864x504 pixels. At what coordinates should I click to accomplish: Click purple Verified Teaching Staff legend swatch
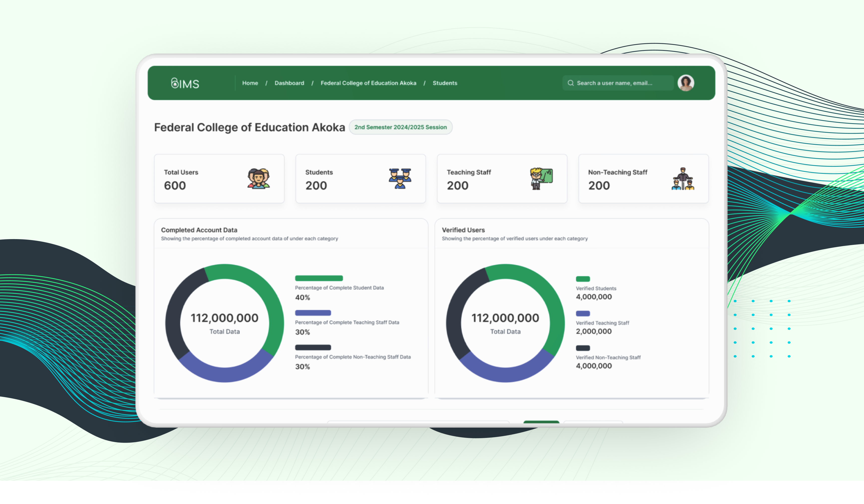[x=583, y=313]
